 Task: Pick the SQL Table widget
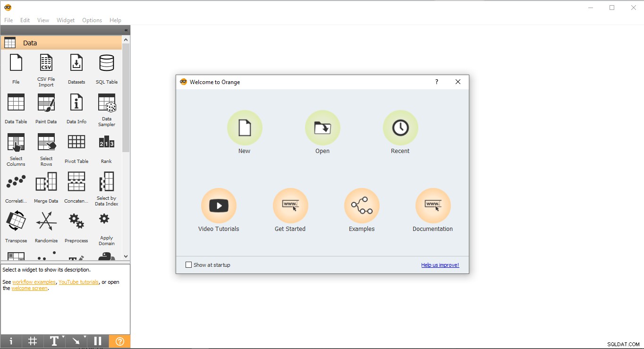click(107, 63)
